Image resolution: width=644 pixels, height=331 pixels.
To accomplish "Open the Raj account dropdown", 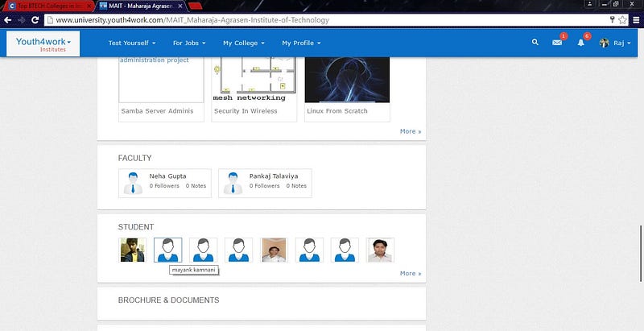I will [x=621, y=43].
